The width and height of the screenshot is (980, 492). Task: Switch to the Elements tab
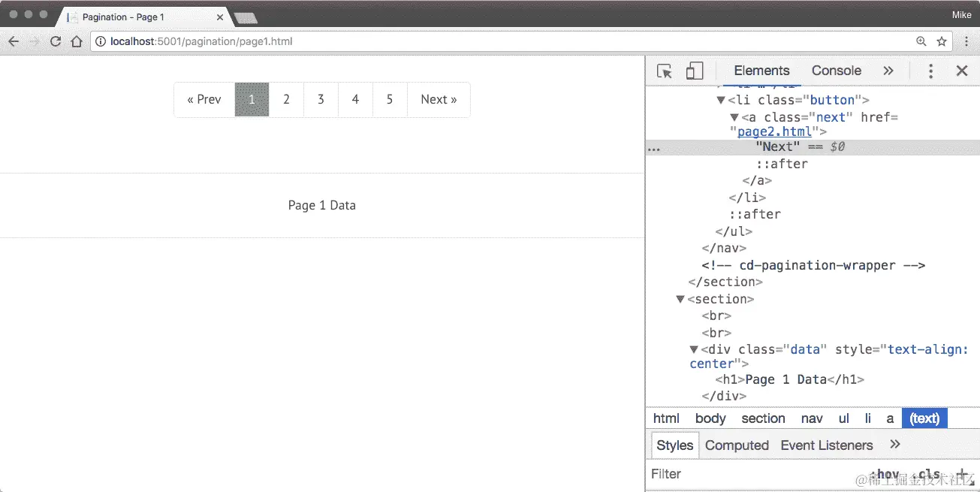coord(761,71)
